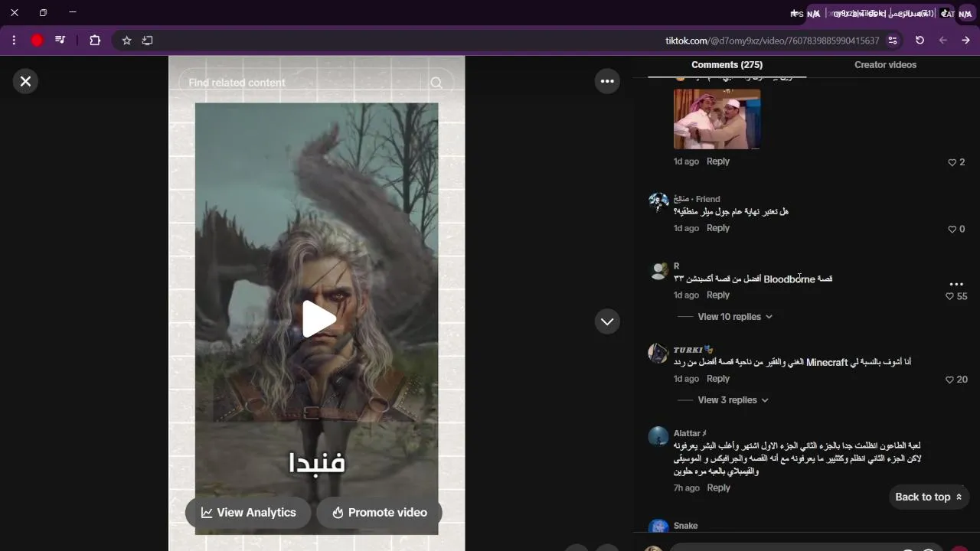This screenshot has width=980, height=551.
Task: Click the username TURKI
Action: tap(693, 350)
